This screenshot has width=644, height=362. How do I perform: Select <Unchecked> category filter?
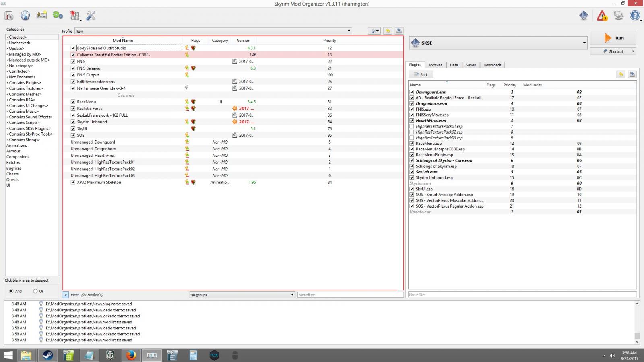(19, 43)
